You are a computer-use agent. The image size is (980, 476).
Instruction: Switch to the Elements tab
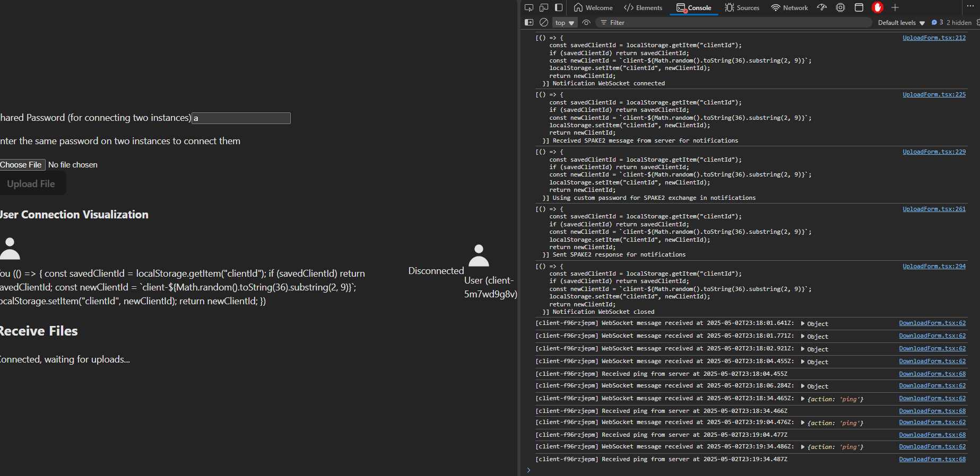tap(643, 8)
